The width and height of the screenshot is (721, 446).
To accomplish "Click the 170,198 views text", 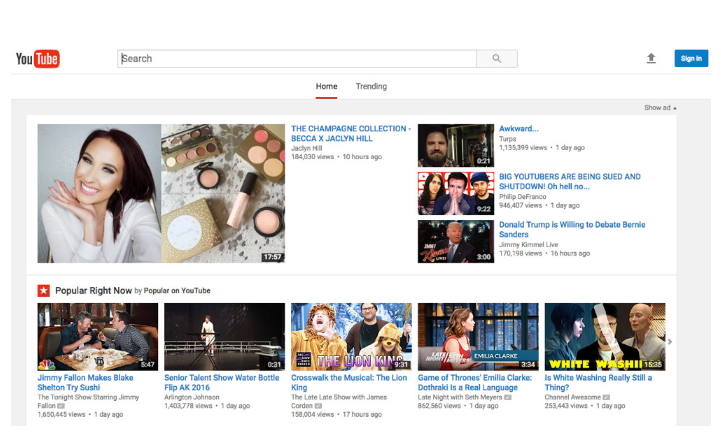I will pos(521,253).
